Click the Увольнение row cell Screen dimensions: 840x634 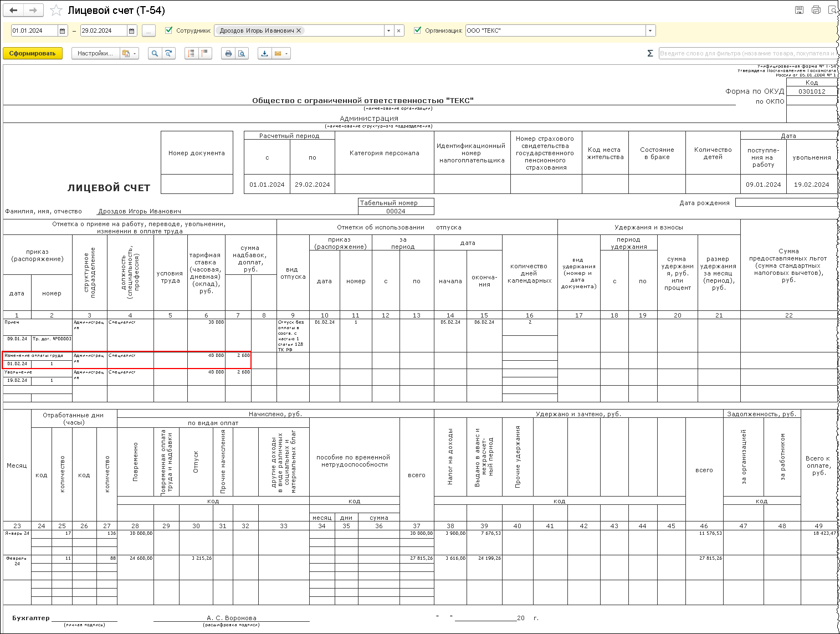[x=37, y=372]
